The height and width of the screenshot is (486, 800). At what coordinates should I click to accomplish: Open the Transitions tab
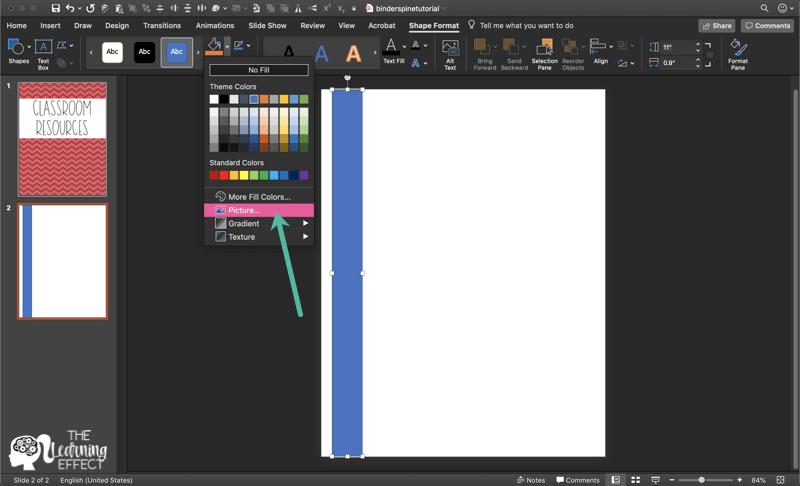tap(162, 25)
